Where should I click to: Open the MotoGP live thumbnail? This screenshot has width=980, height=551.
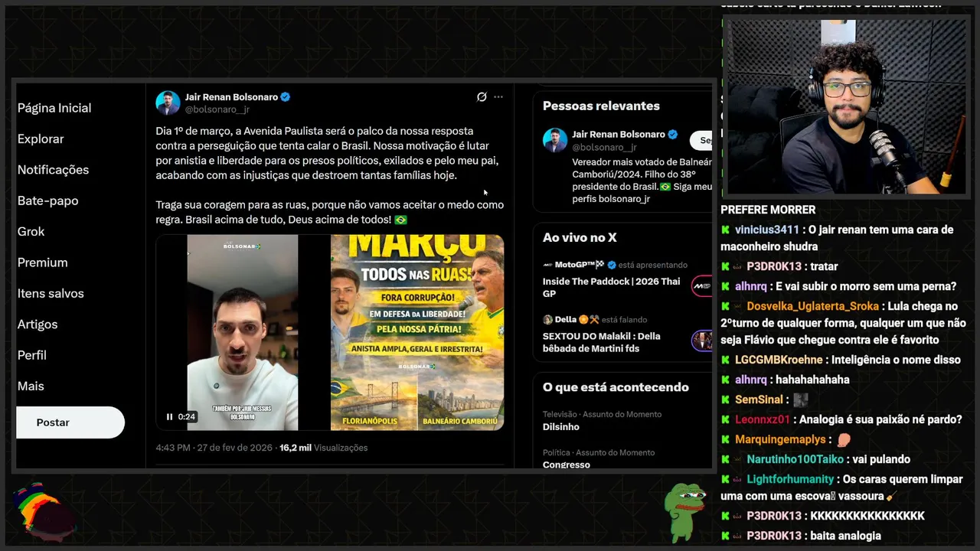tap(701, 286)
